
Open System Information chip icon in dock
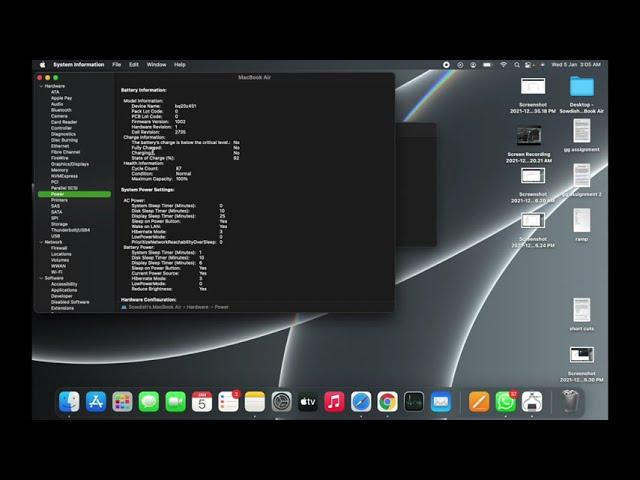tap(532, 402)
